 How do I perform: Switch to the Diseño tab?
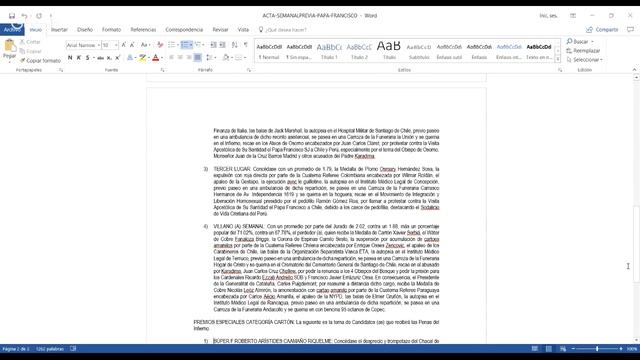[85, 30]
